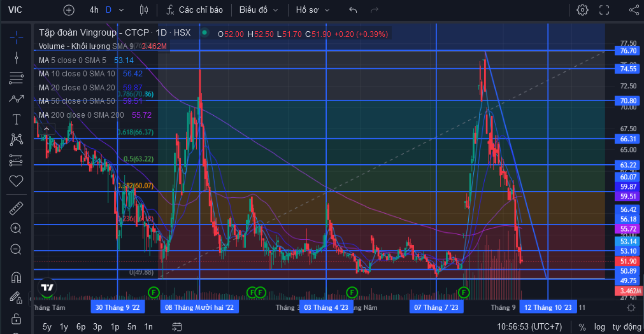Viewport: 644px width, 334px height.
Task: Collapse the indicator legend chevron
Action: point(47,129)
